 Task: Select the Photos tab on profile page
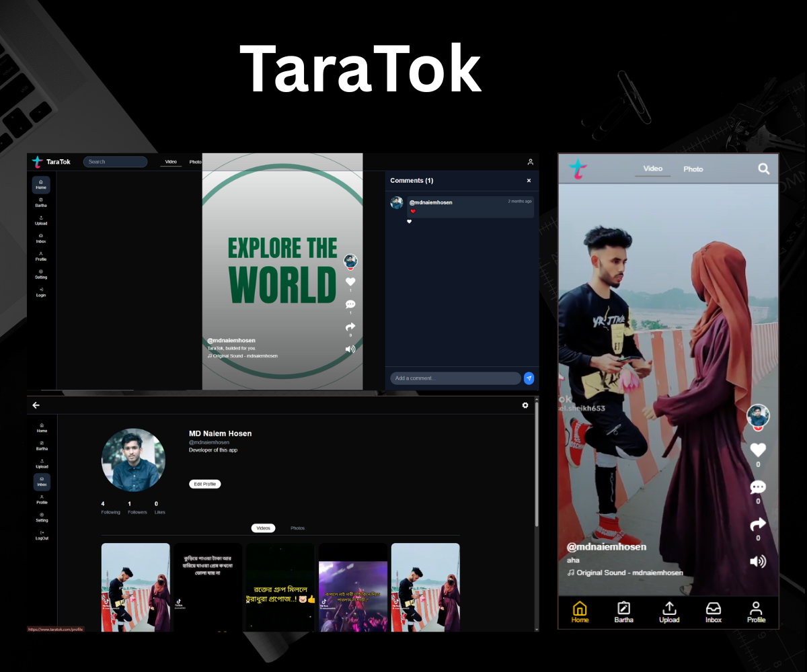297,528
